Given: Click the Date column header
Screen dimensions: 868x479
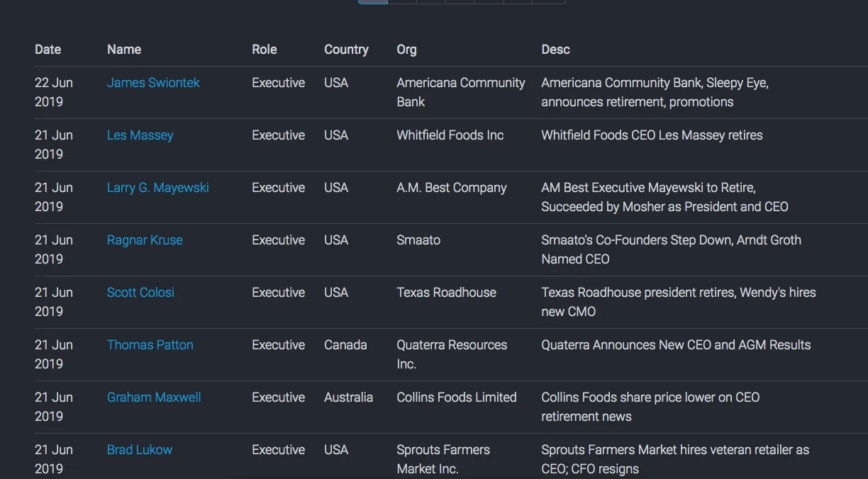Looking at the screenshot, I should 48,50.
